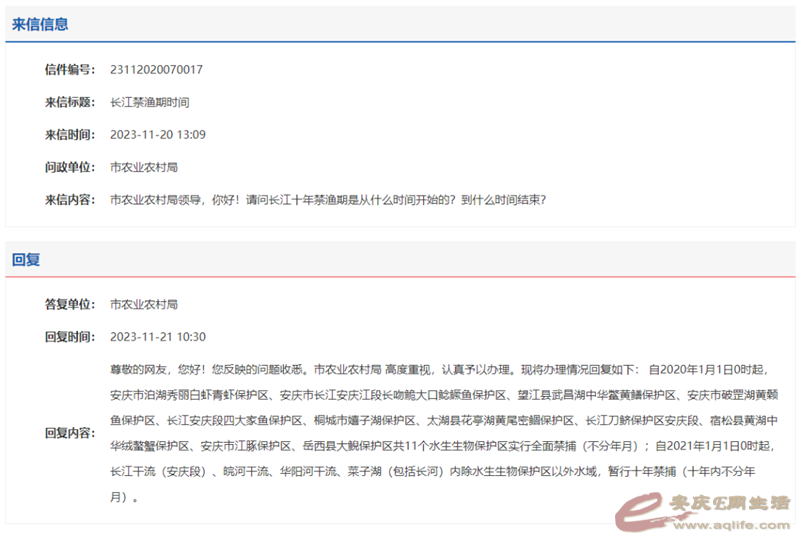Click the title text 长江禁渔期时间
Viewport: 800px width, 538px height.
(149, 102)
